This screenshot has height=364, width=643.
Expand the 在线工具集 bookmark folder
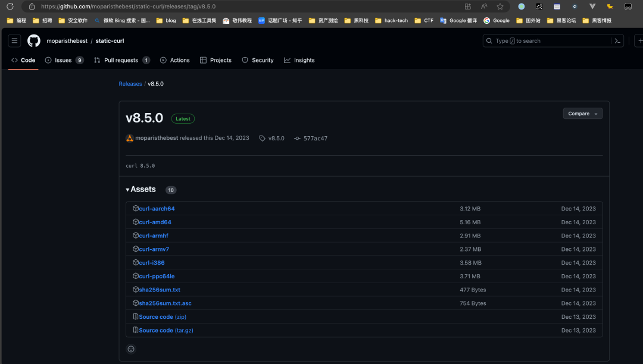click(x=199, y=20)
